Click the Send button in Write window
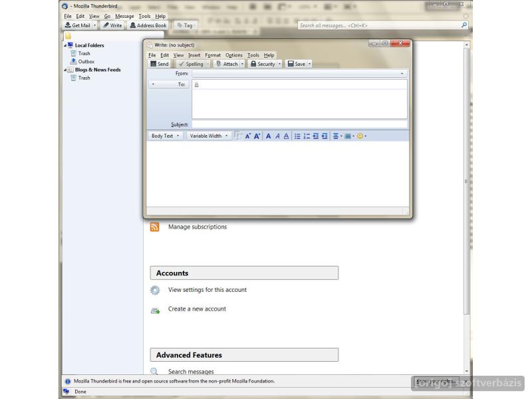 [x=160, y=64]
